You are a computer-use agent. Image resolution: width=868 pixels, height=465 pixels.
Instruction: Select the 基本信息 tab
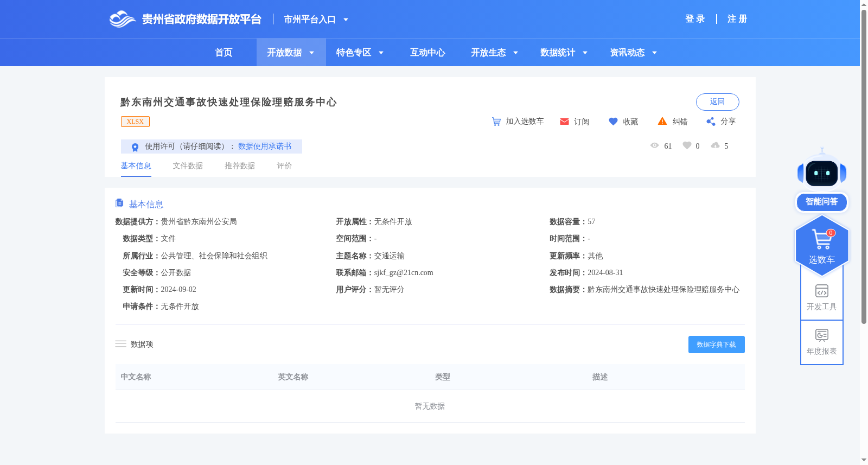pos(136,166)
